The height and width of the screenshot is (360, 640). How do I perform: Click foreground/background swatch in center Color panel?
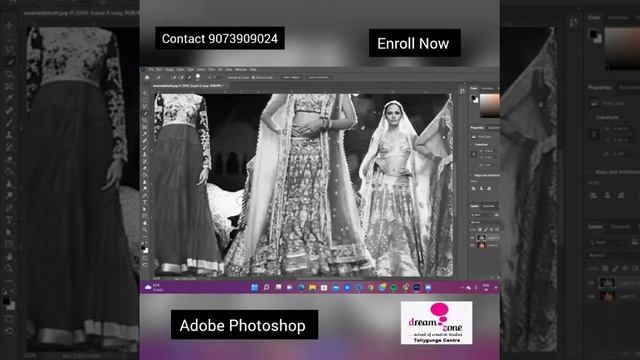474,100
